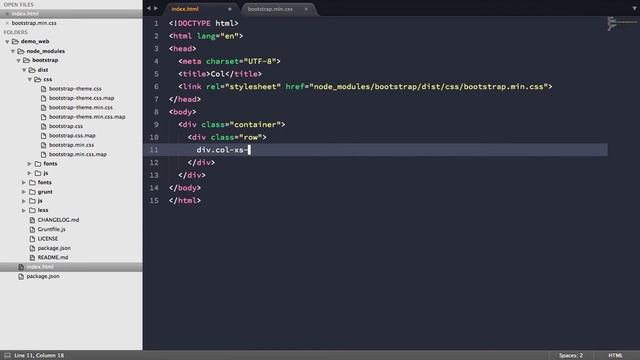Click the Gruntfile.js file icon
This screenshot has height=360, width=640.
click(32, 229)
